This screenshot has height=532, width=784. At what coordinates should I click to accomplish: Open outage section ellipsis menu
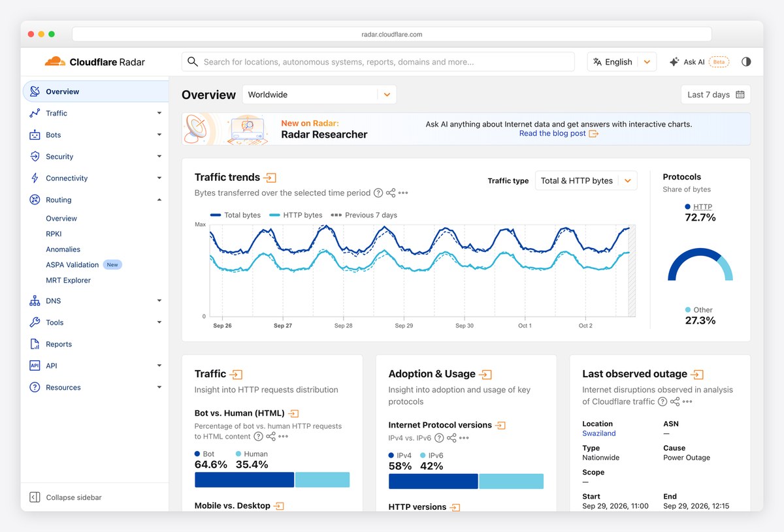pyautogui.click(x=687, y=402)
